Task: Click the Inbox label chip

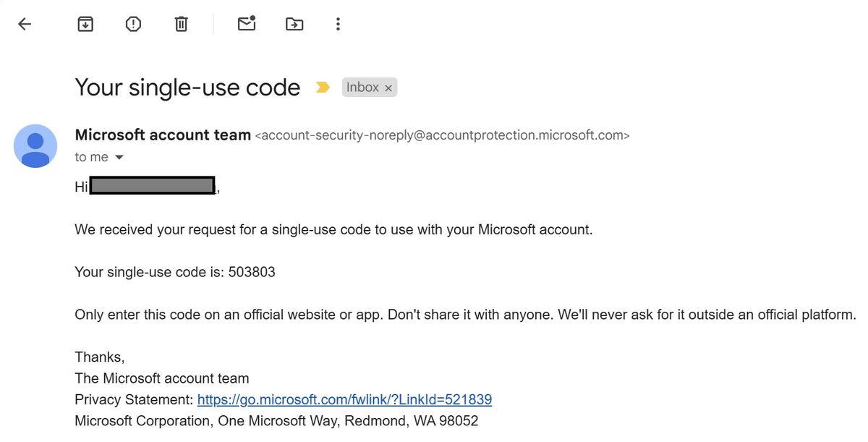Action: 362,88
